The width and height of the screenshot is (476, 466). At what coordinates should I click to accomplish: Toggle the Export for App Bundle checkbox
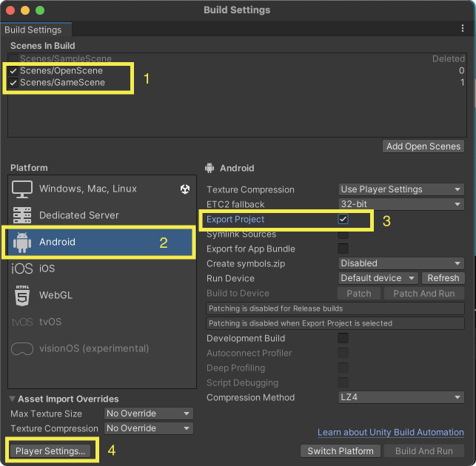tap(343, 249)
